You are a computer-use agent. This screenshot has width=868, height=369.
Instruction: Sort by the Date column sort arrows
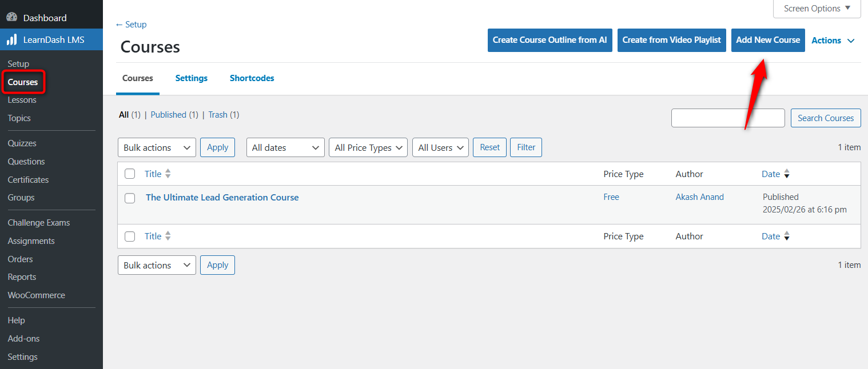(x=787, y=173)
